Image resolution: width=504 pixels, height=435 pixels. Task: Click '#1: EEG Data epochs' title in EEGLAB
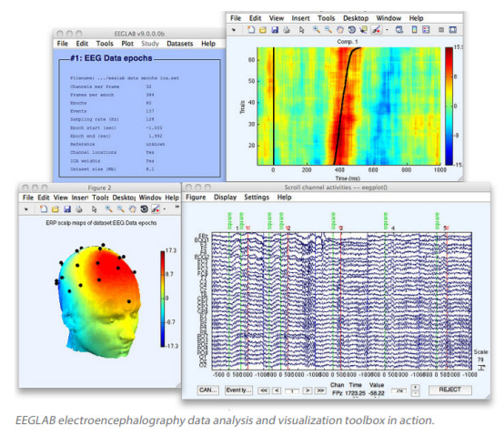pyautogui.click(x=111, y=58)
